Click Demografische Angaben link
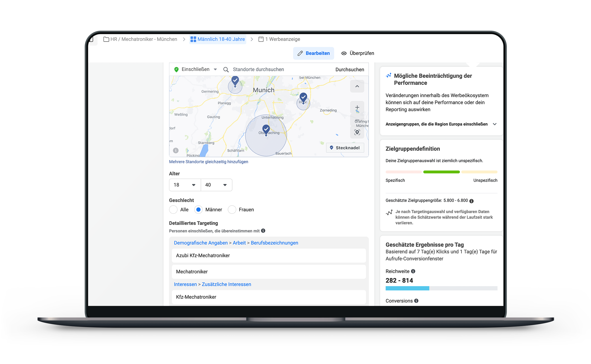The height and width of the screenshot is (364, 591). coord(201,243)
